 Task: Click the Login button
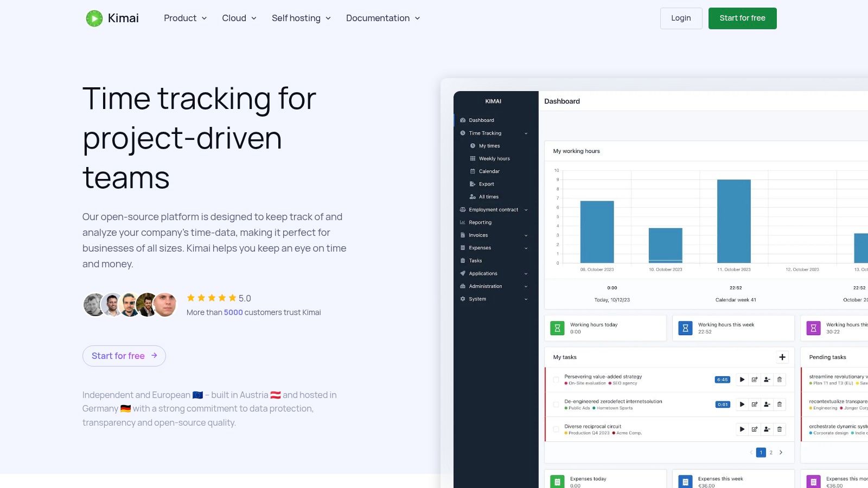tap(681, 18)
